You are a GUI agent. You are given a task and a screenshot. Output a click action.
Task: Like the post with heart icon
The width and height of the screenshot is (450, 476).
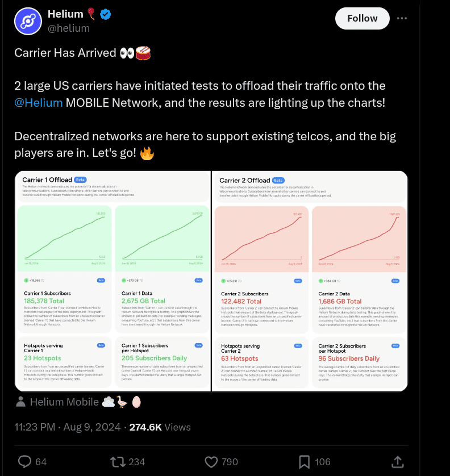click(x=211, y=461)
